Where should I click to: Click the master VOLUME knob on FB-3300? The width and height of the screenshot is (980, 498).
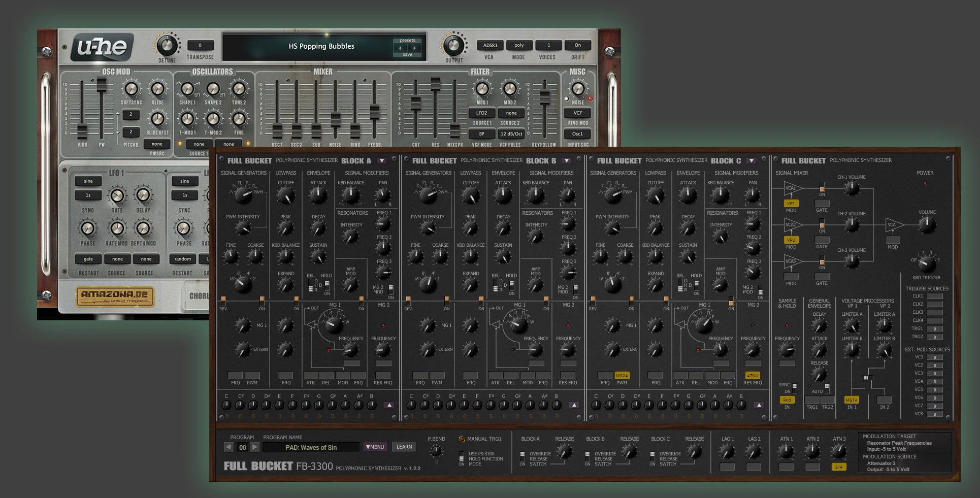click(x=927, y=225)
